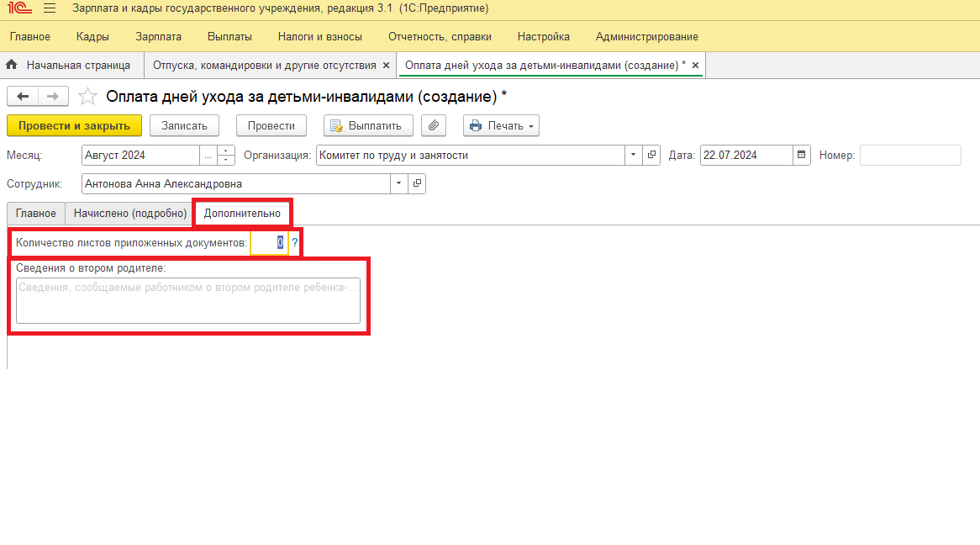
Task: Click the Выплатить button
Action: pos(368,125)
